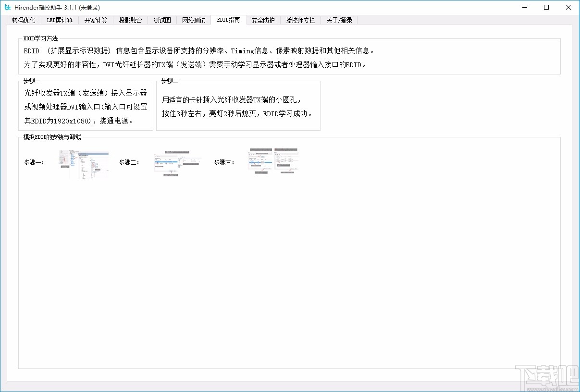This screenshot has height=392, width=580.
Task: Switch to the 播控师专栏 tab
Action: coord(300,20)
